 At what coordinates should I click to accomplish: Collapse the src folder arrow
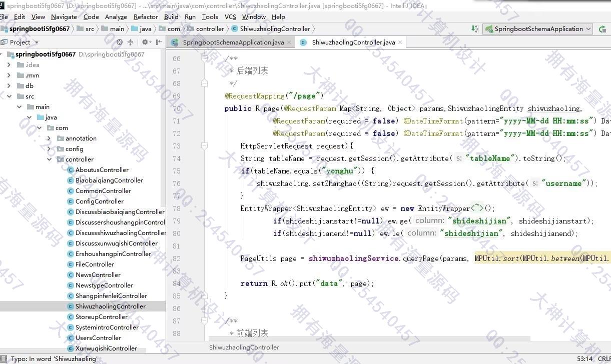click(9, 96)
